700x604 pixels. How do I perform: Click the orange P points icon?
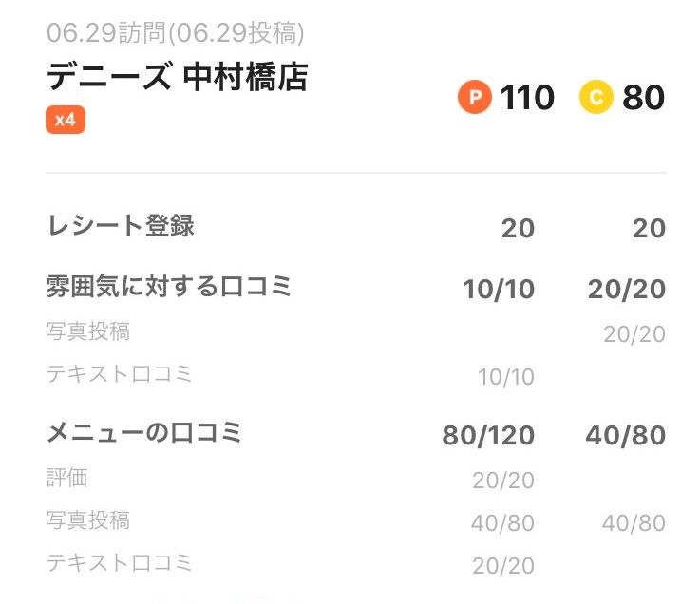474,97
